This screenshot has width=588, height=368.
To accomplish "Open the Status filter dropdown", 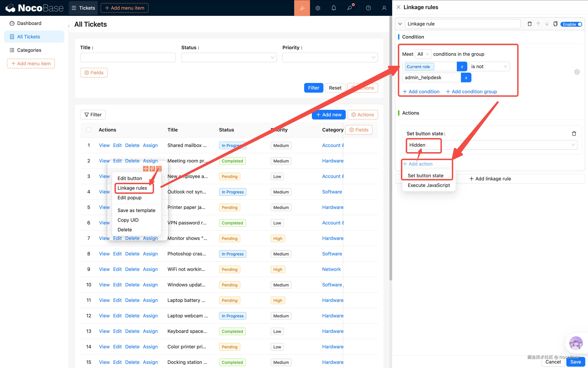I will [229, 58].
